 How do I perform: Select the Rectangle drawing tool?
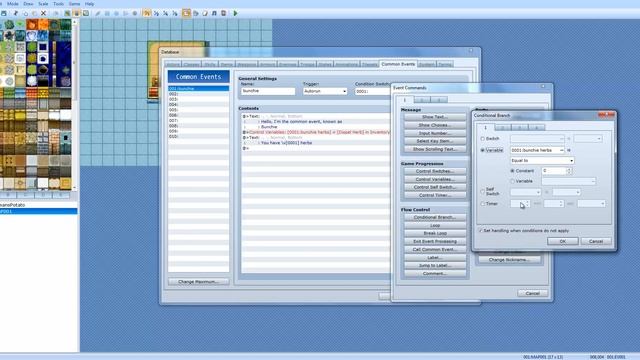[107, 13]
